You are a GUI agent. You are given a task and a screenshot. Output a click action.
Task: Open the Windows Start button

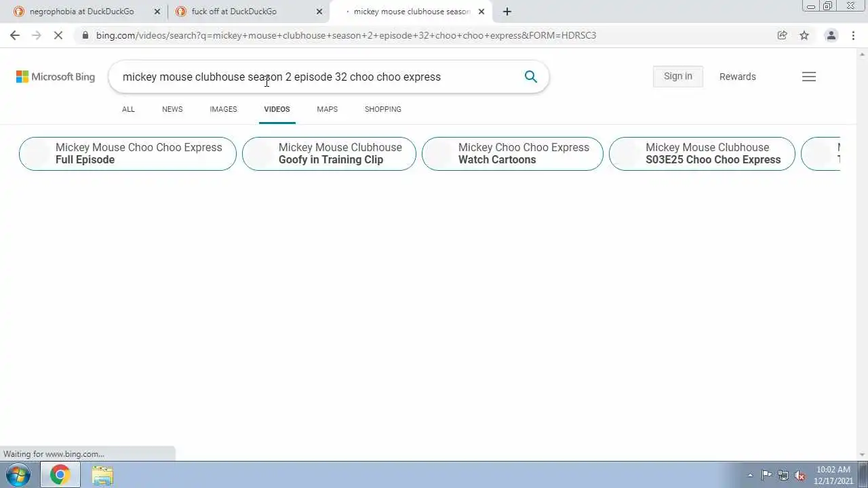coord(18,475)
